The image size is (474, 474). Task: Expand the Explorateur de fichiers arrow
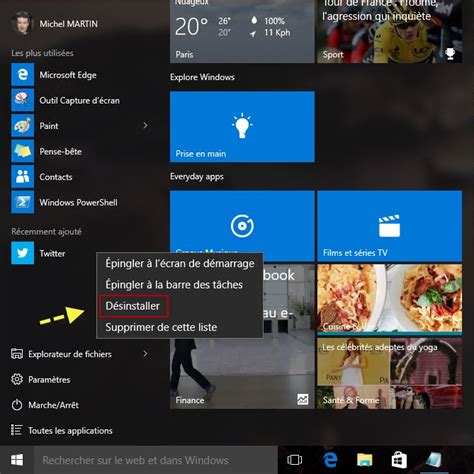coord(145,354)
